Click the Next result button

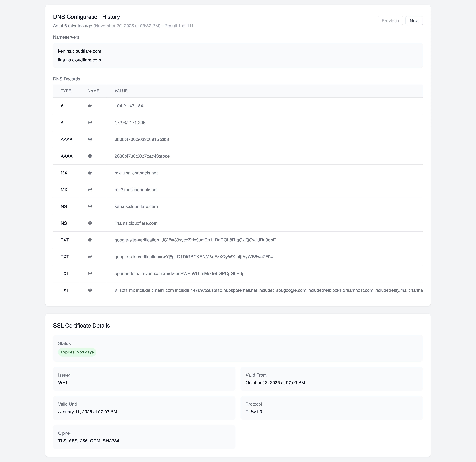tap(414, 21)
